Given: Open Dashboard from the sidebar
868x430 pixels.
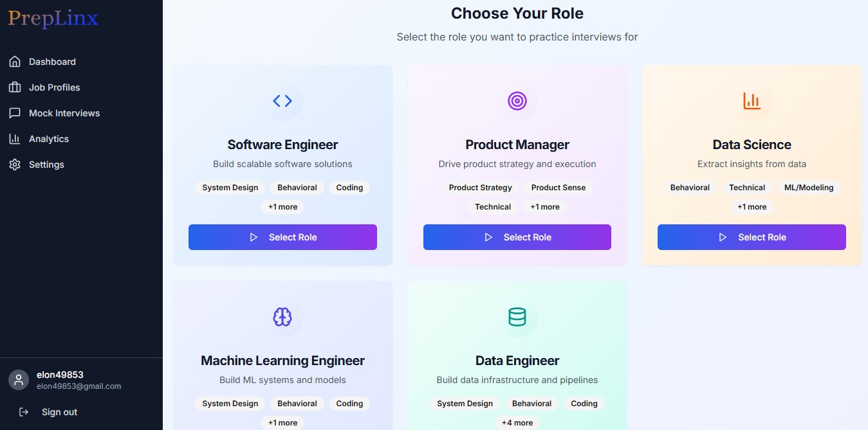Looking at the screenshot, I should coord(52,62).
